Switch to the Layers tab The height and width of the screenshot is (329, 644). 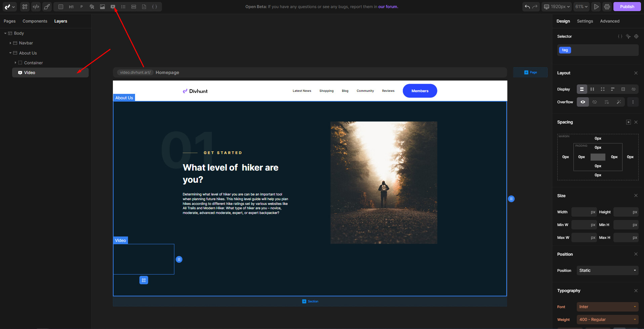[61, 21]
